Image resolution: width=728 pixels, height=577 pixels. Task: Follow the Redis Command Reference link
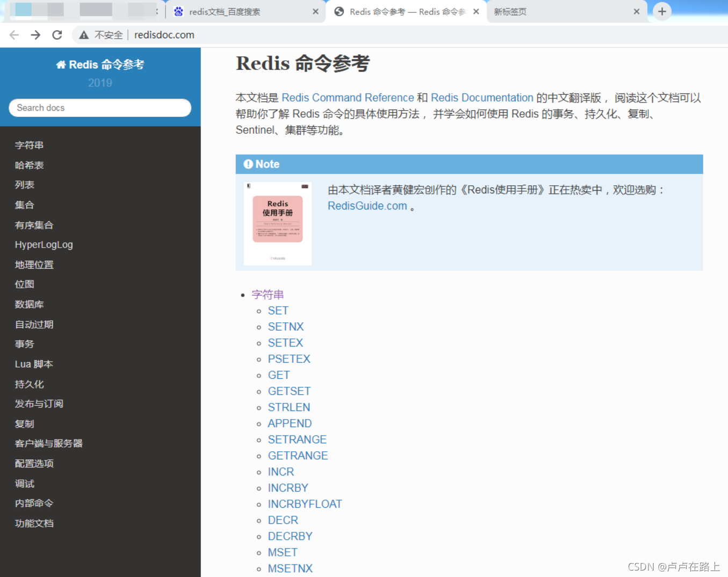point(348,98)
